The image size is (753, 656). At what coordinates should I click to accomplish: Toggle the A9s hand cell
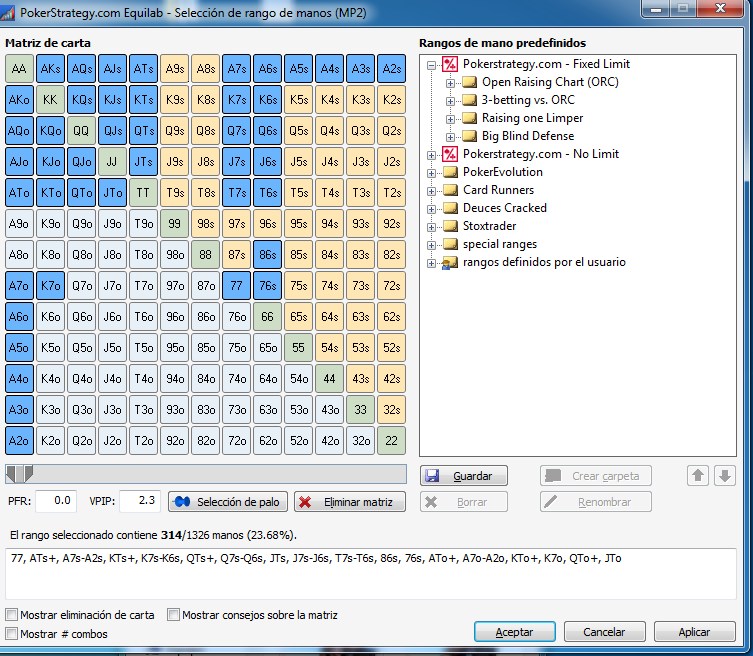click(x=174, y=69)
